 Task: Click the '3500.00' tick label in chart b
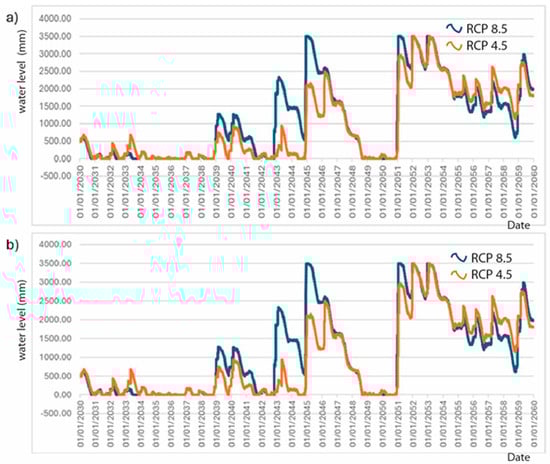click(x=55, y=263)
